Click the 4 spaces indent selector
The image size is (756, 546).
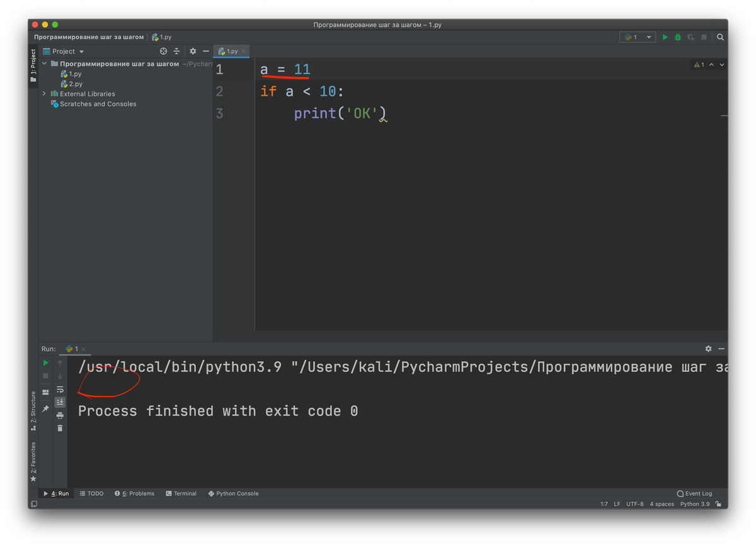[661, 504]
